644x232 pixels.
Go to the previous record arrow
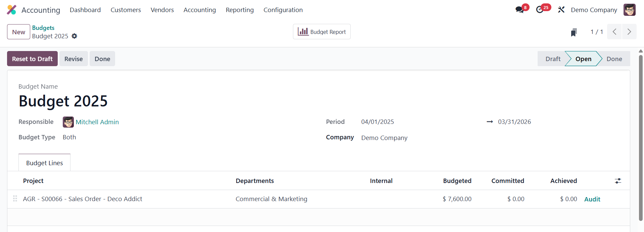[614, 32]
